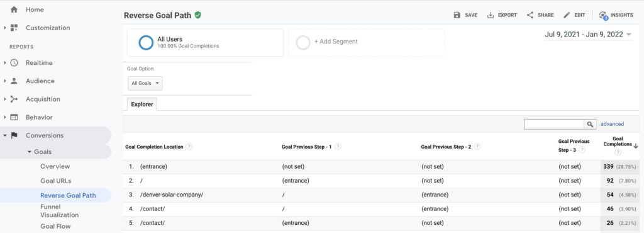Click the Conversions flag icon
Screen dimensions: 644x233
pyautogui.click(x=14, y=135)
